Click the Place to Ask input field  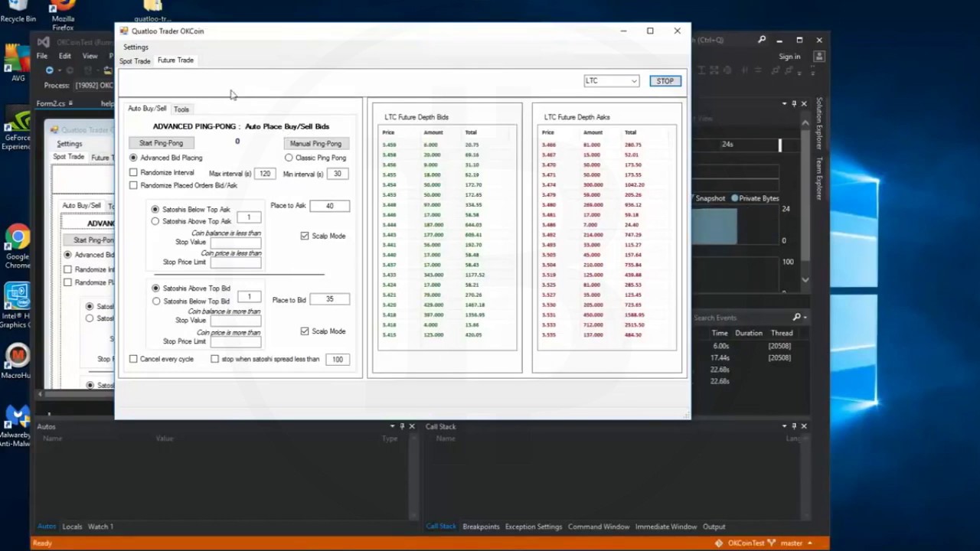point(329,206)
